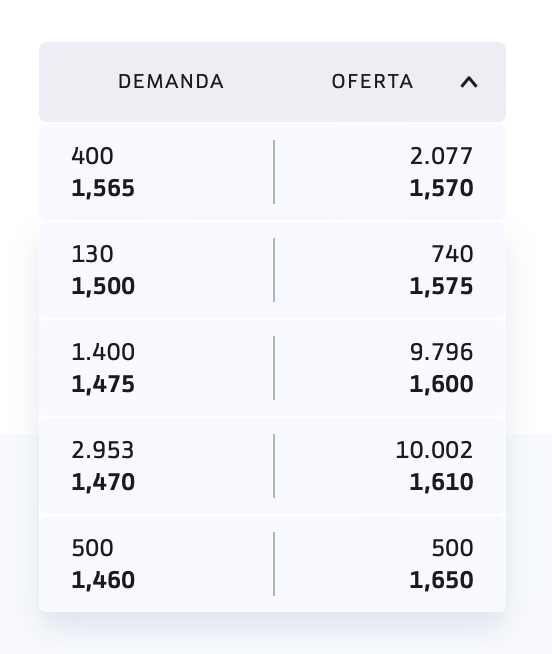
Task: Select demand price 1,460
Action: pyautogui.click(x=103, y=580)
